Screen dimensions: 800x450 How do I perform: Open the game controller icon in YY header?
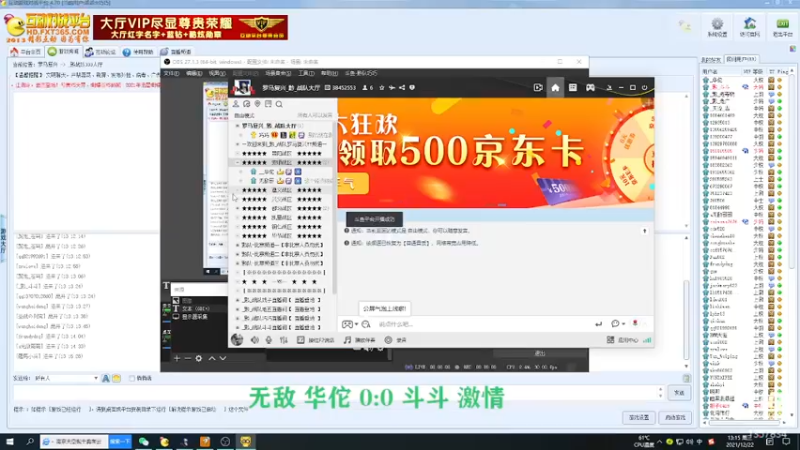click(x=590, y=88)
